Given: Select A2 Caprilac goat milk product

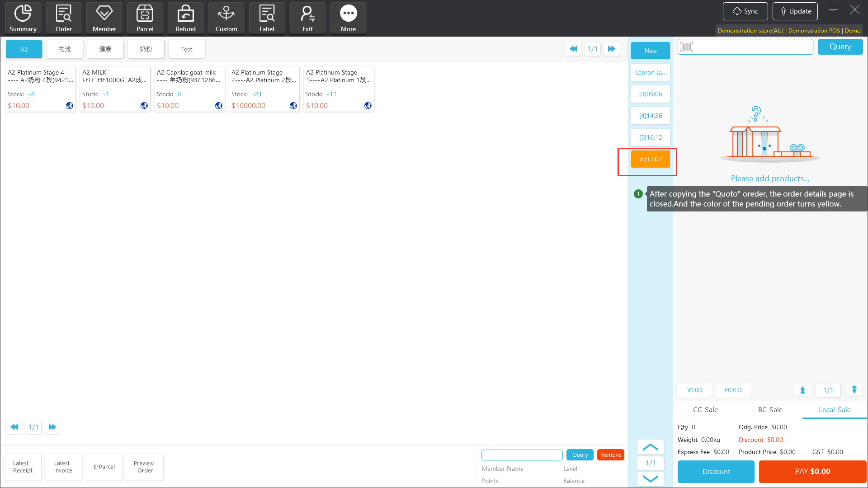Looking at the screenshot, I should click(x=189, y=89).
